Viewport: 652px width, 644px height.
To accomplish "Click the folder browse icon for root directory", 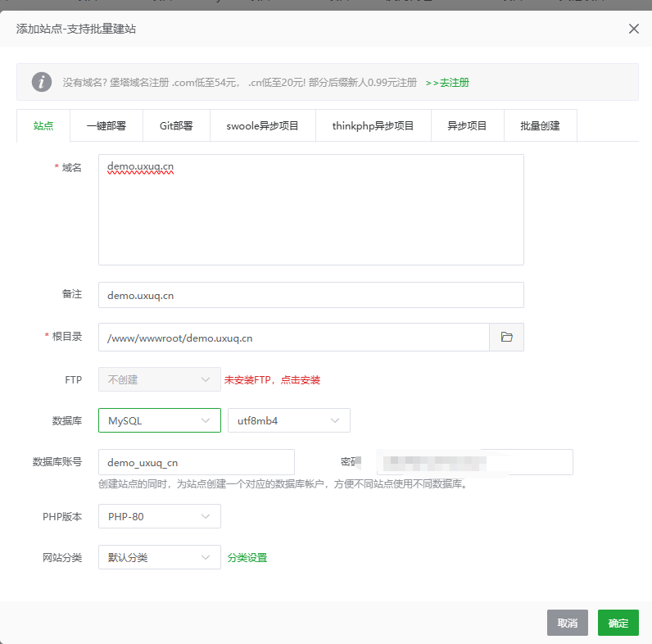I will point(506,338).
